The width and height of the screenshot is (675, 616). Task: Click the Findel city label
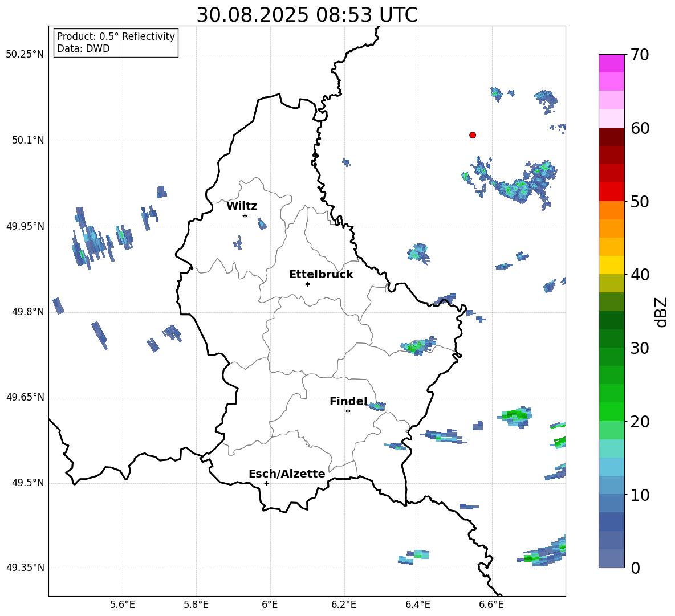[x=348, y=401]
